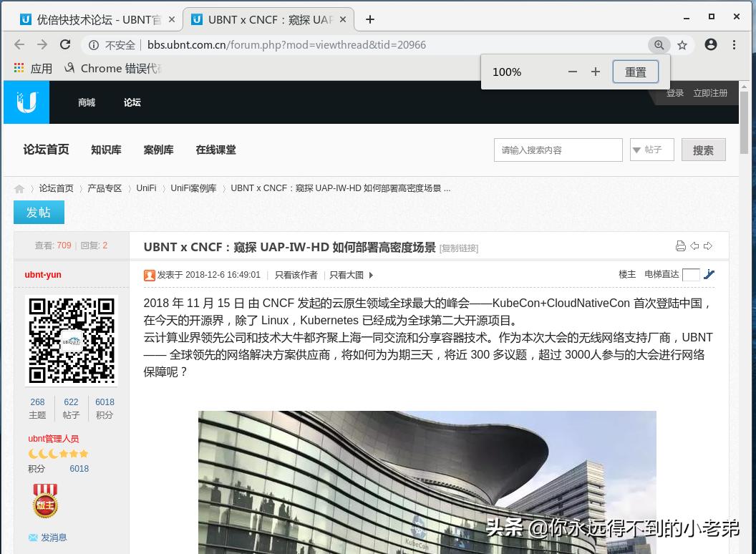
Task: Click the 电梯直达 page number input field
Action: (690, 274)
